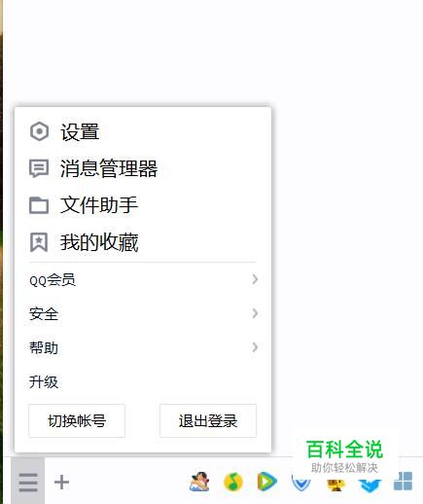Screen dimensions: 423x504
Task: Expand the 安全 submenu arrow
Action: coord(255,313)
